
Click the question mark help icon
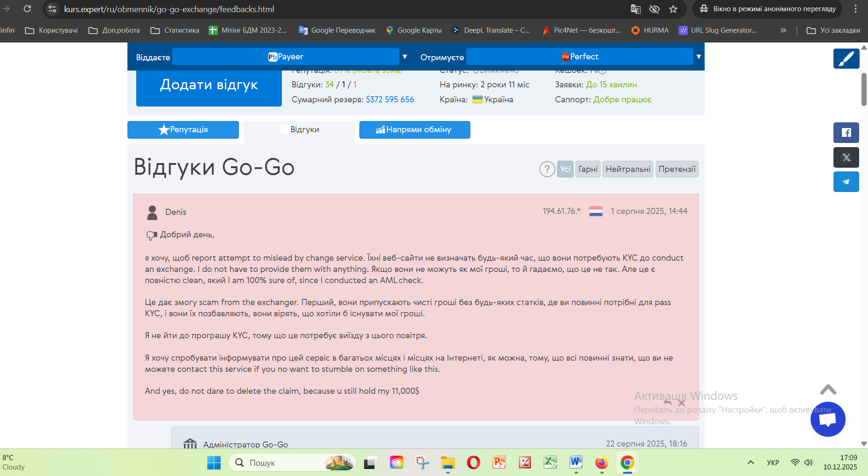tap(547, 169)
